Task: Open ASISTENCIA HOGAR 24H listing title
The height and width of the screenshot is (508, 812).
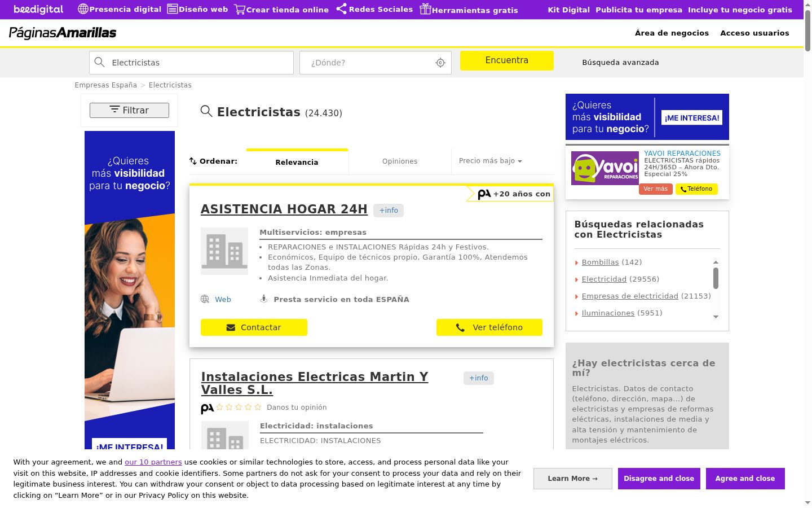Action: (284, 209)
